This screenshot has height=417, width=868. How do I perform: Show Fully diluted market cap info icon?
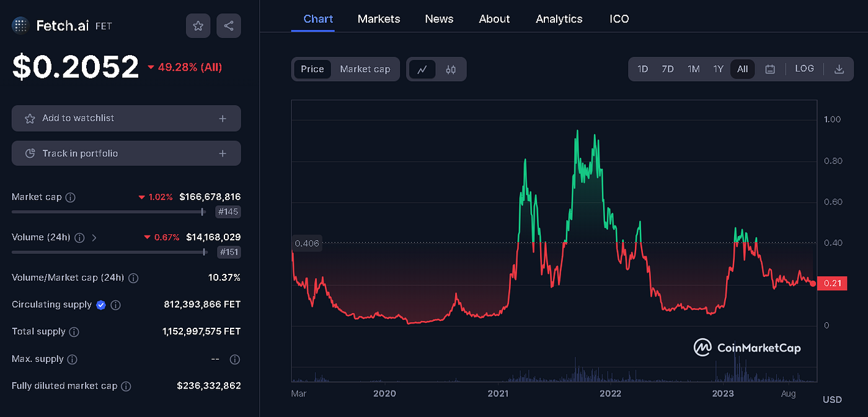(x=126, y=386)
